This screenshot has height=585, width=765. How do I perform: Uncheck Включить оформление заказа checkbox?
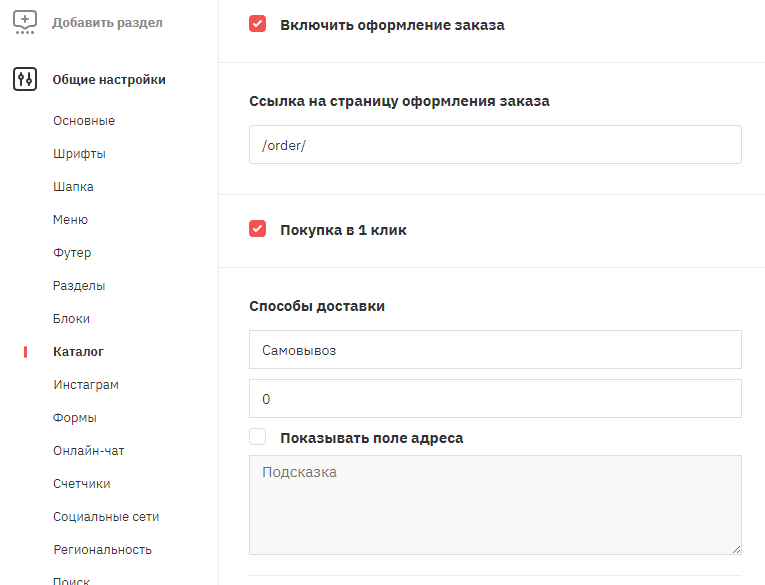(258, 23)
